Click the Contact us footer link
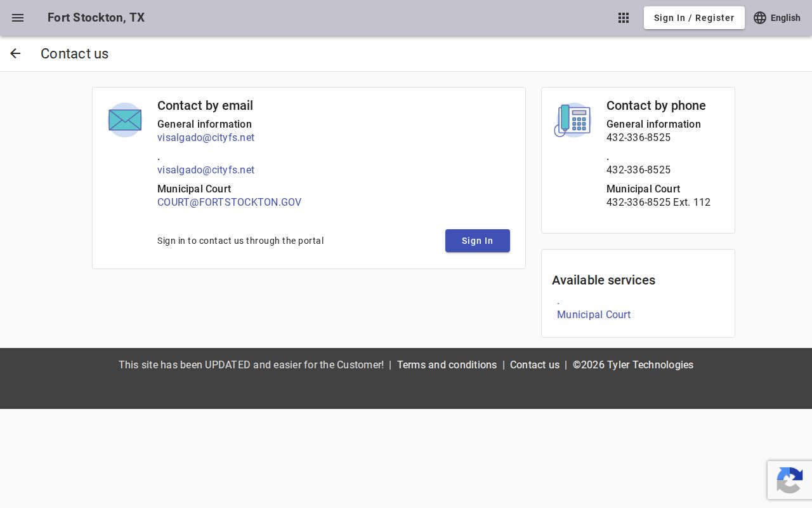 point(535,364)
